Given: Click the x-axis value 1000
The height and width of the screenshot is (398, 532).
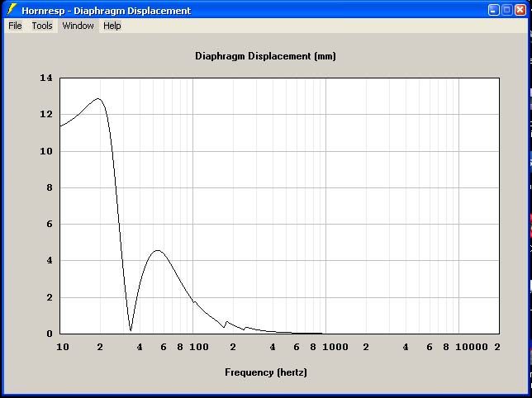Looking at the screenshot, I should tap(335, 347).
